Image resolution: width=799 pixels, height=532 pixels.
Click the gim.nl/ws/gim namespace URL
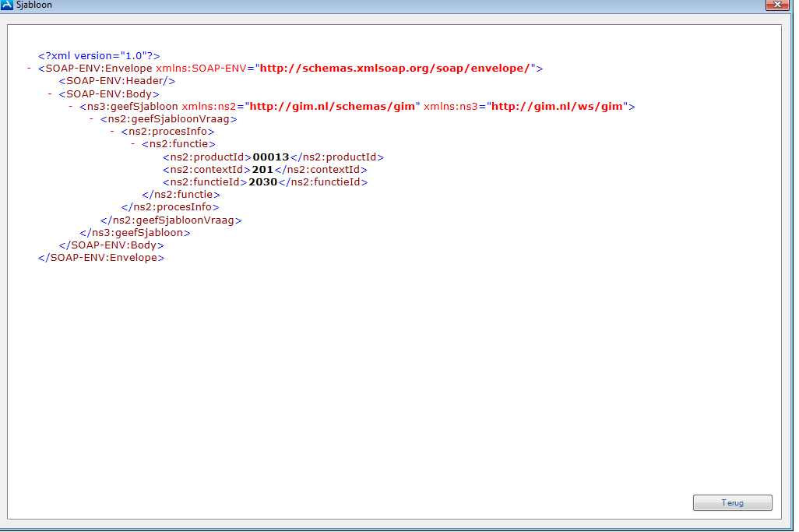[x=557, y=107]
